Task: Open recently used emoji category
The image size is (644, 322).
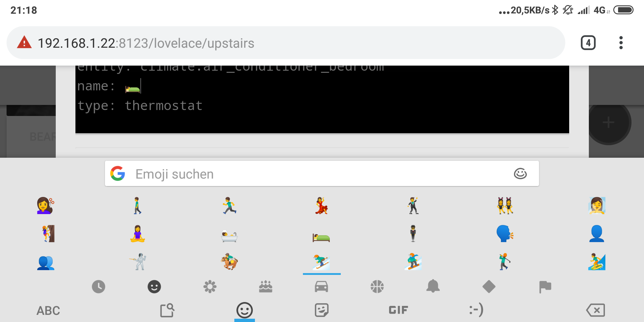Action: 98,287
